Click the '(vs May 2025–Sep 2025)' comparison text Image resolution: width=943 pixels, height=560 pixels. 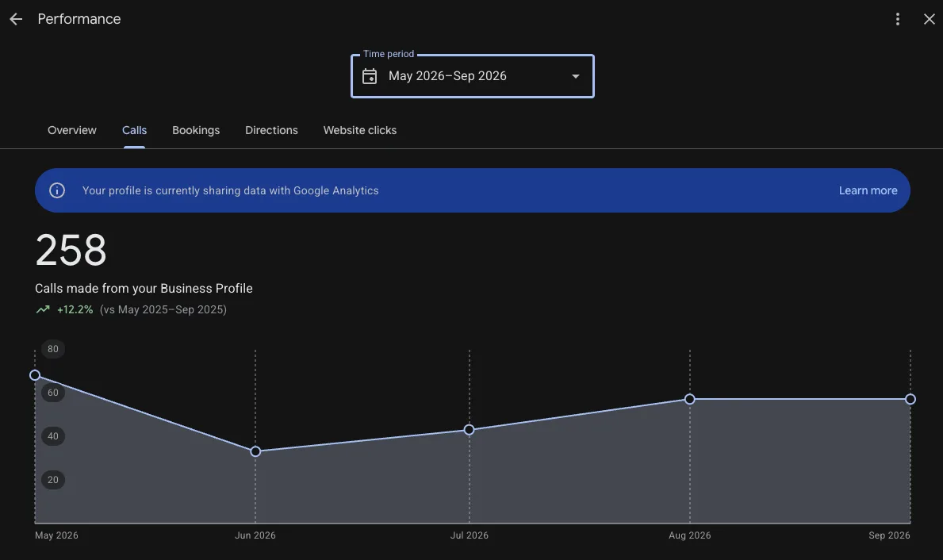[163, 310]
